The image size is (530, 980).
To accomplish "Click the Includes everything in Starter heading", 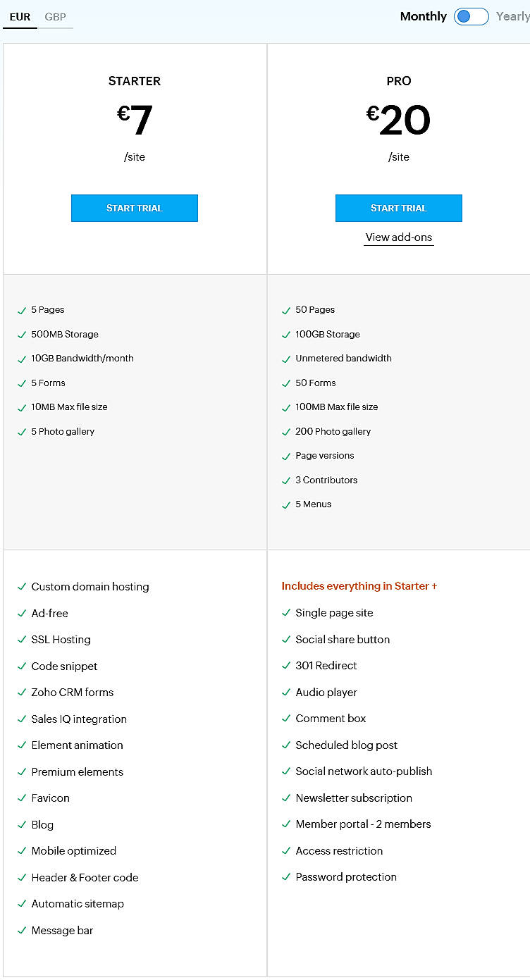I will (359, 585).
